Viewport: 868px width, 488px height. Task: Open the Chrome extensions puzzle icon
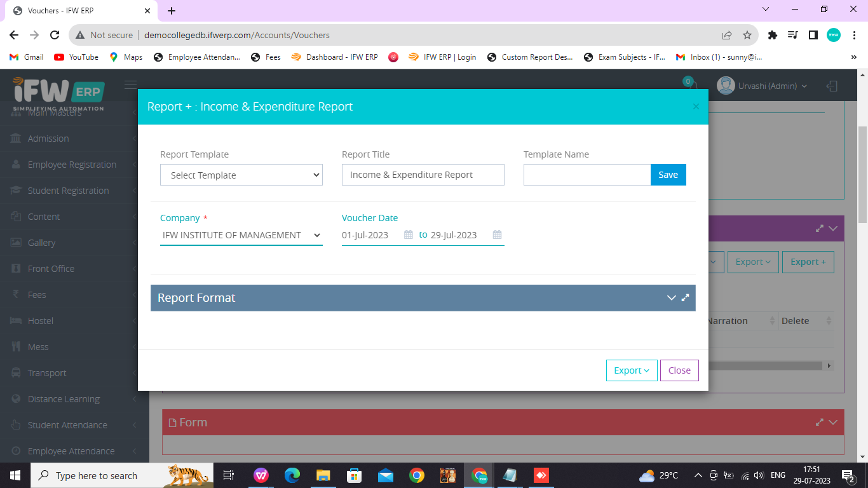coord(773,35)
